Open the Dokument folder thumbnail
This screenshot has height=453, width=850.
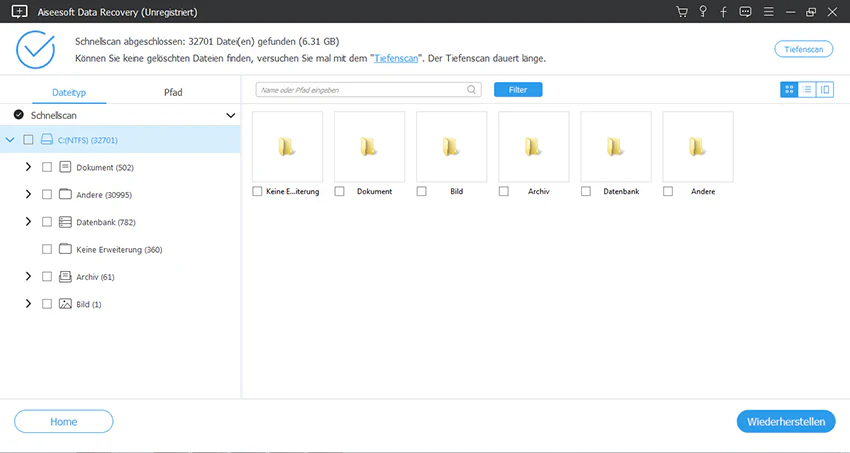click(369, 147)
